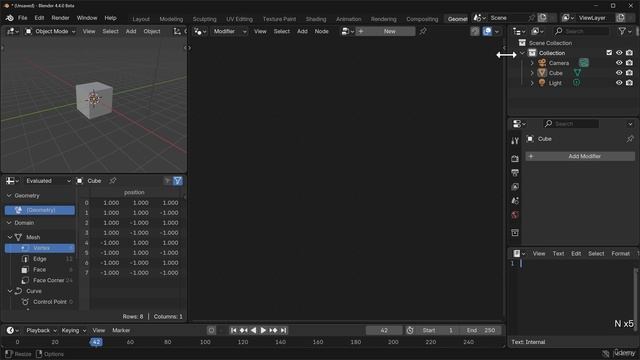The height and width of the screenshot is (360, 640).
Task: Click the End frame 250 field
Action: [x=480, y=330]
